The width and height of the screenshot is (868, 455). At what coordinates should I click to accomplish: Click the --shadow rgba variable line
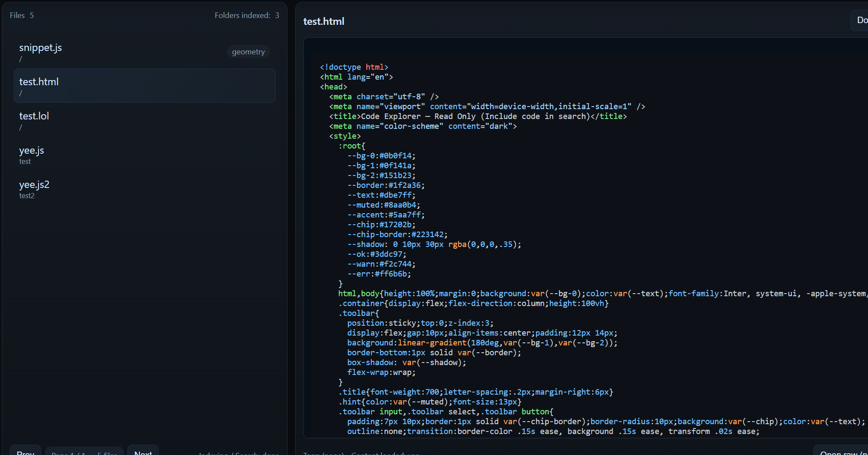click(x=434, y=244)
